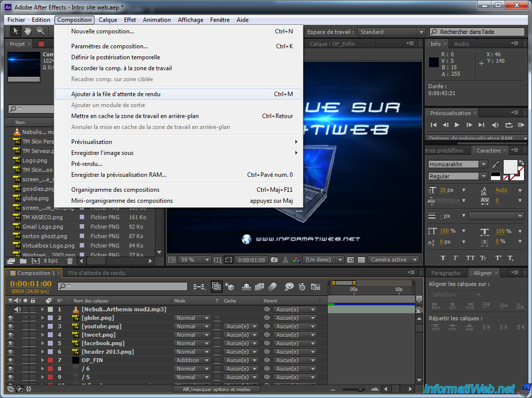
Task: Apply faux bold in the Caractère panel
Action: coord(443,258)
